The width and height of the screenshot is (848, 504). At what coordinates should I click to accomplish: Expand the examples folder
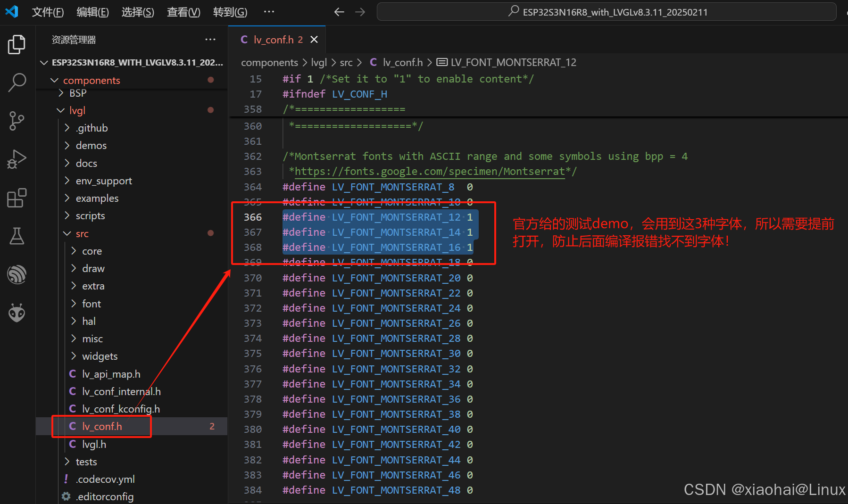132,198
